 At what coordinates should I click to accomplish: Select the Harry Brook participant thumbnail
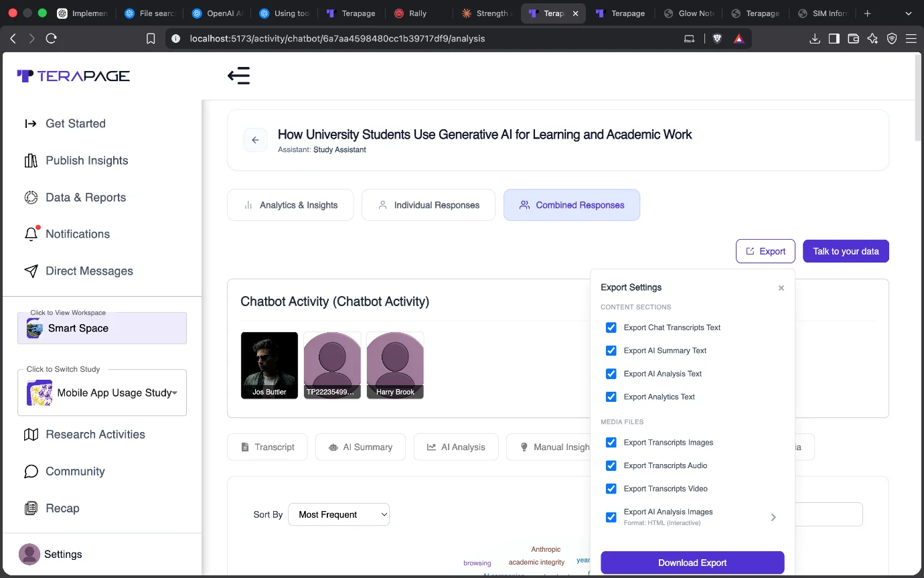(395, 366)
